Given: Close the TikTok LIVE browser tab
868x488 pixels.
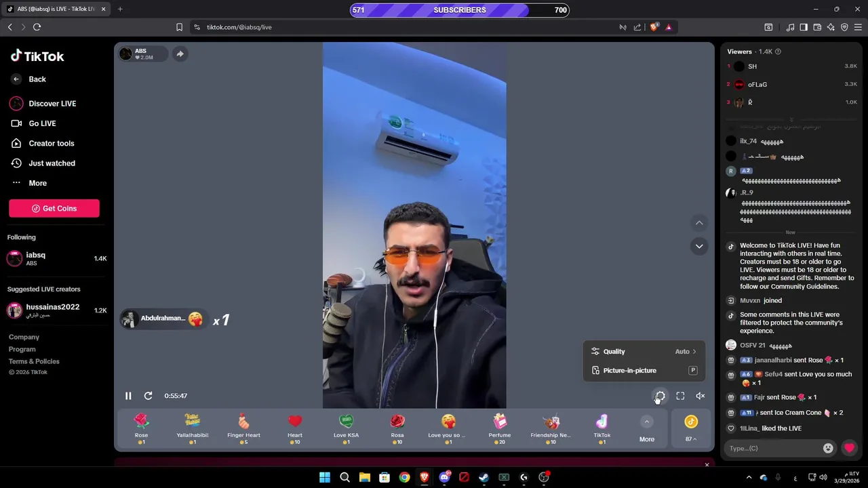Looking at the screenshot, I should [x=103, y=9].
